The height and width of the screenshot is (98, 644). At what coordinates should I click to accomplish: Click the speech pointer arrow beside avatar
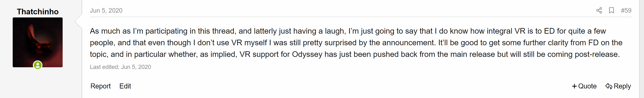point(78,21)
